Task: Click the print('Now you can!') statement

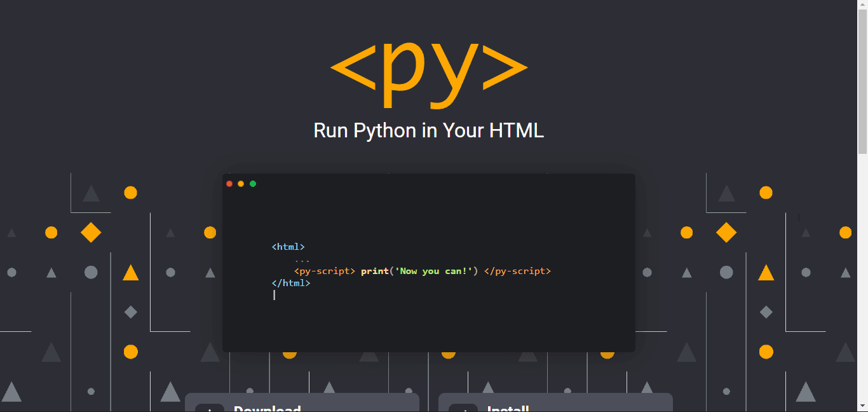Action: pyautogui.click(x=419, y=271)
